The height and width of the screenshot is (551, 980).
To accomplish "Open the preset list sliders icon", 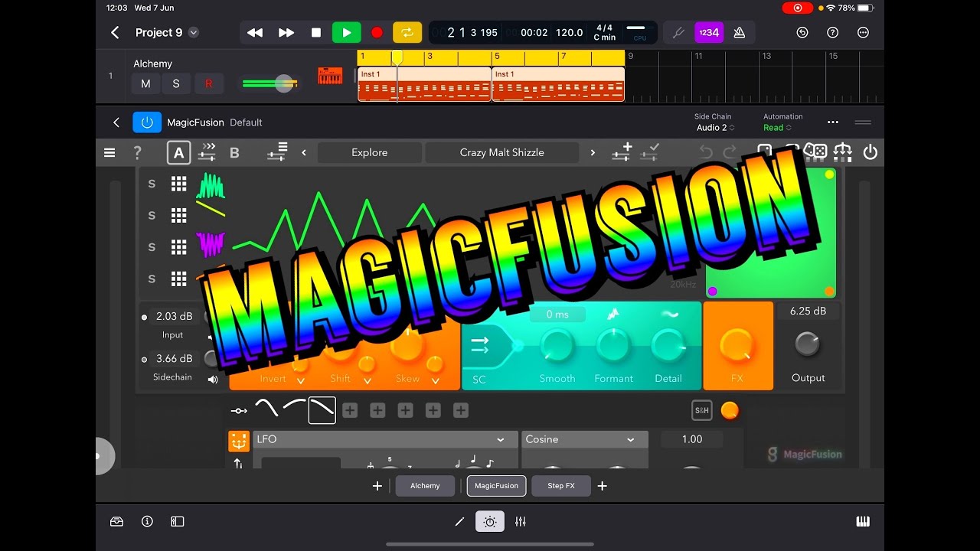I will [277, 152].
